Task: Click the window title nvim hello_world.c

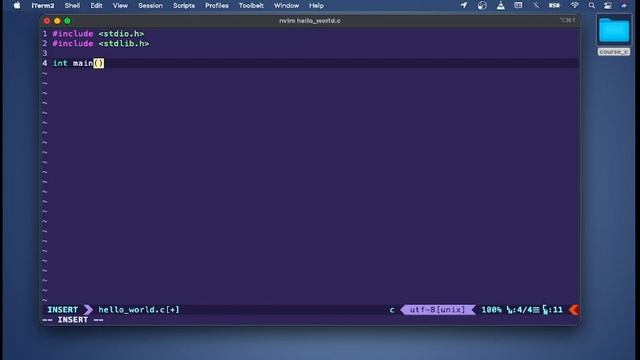Action: [x=310, y=20]
